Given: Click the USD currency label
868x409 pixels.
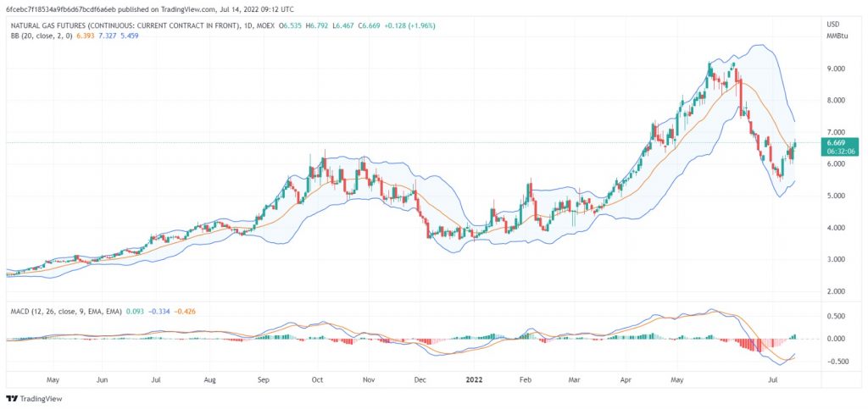Looking at the screenshot, I should (x=832, y=24).
